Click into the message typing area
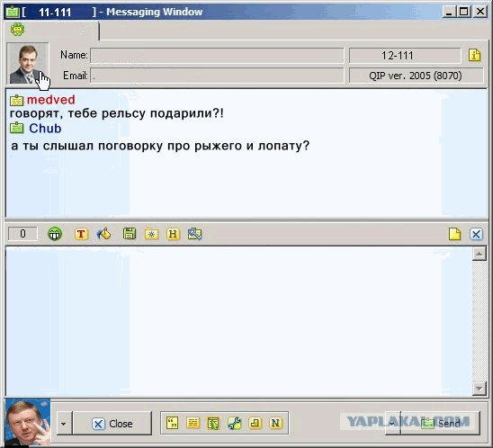The height and width of the screenshot is (448, 493). click(239, 321)
